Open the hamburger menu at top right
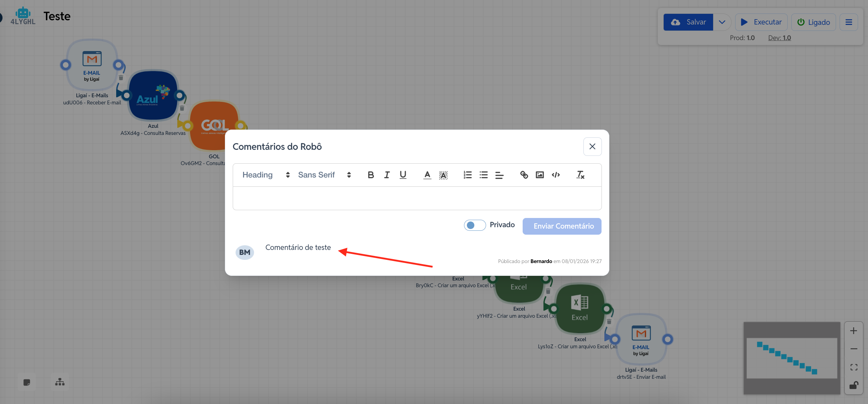The image size is (868, 404). tap(849, 22)
